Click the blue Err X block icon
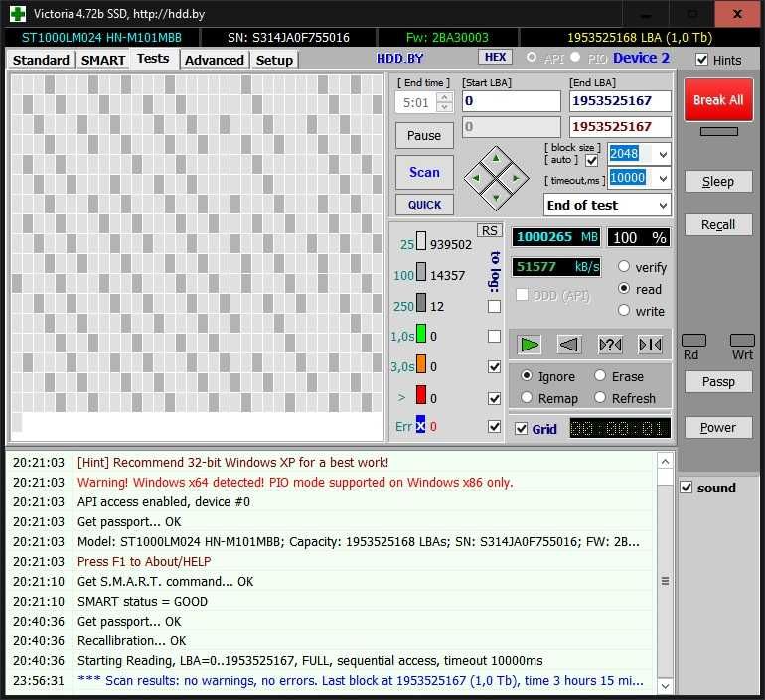765x700 pixels. [420, 424]
